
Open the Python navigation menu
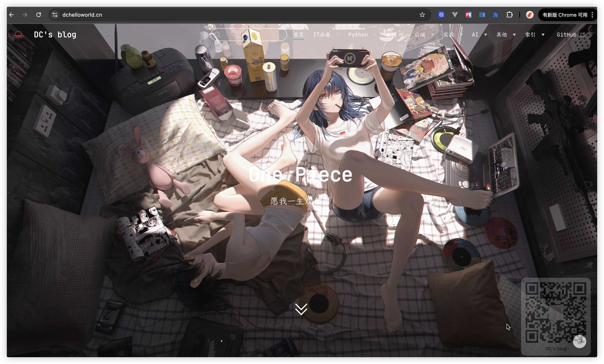358,35
